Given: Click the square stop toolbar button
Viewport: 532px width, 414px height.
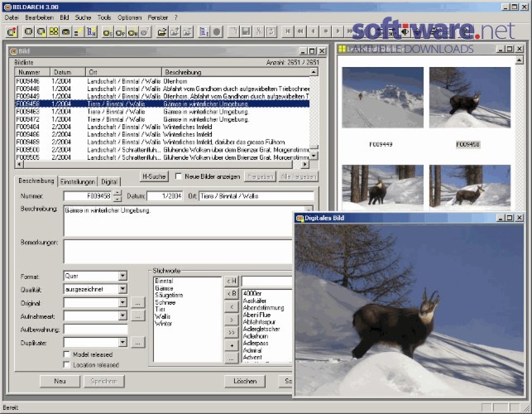Looking at the screenshot, I should pyautogui.click(x=325, y=31).
